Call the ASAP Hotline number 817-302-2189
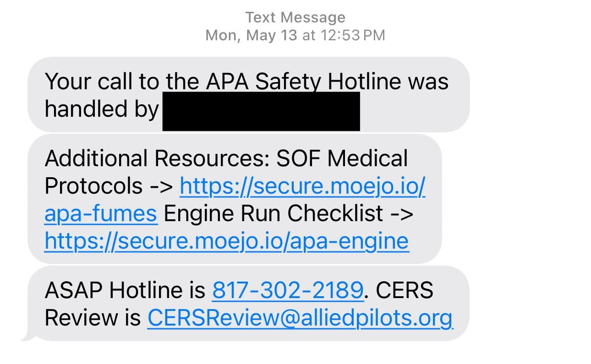Screen dimensions: 591x364 click(288, 290)
